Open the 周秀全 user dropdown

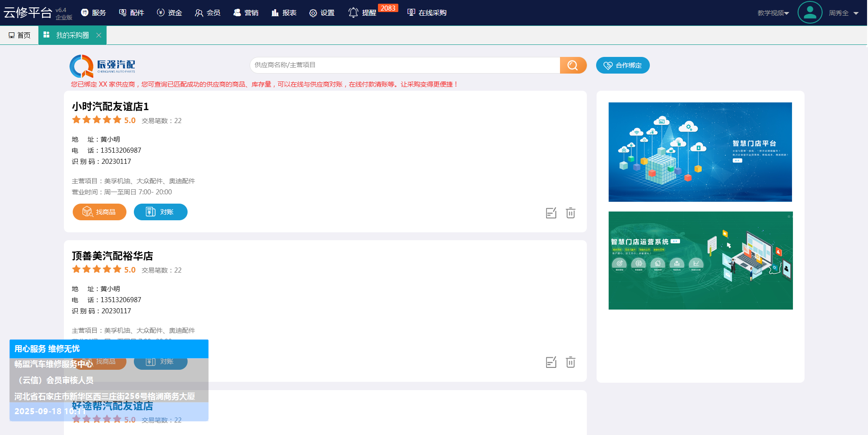pyautogui.click(x=843, y=13)
